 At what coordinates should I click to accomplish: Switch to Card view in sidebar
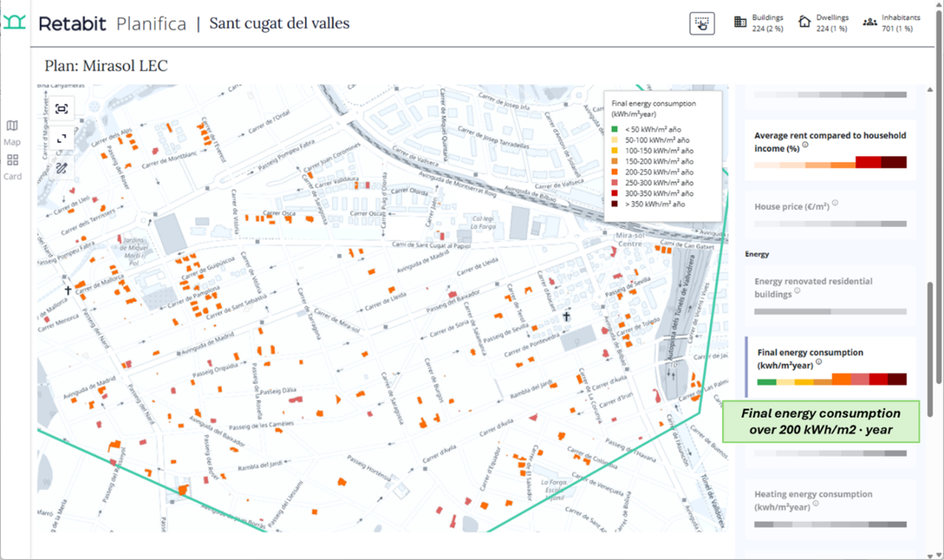point(12,166)
